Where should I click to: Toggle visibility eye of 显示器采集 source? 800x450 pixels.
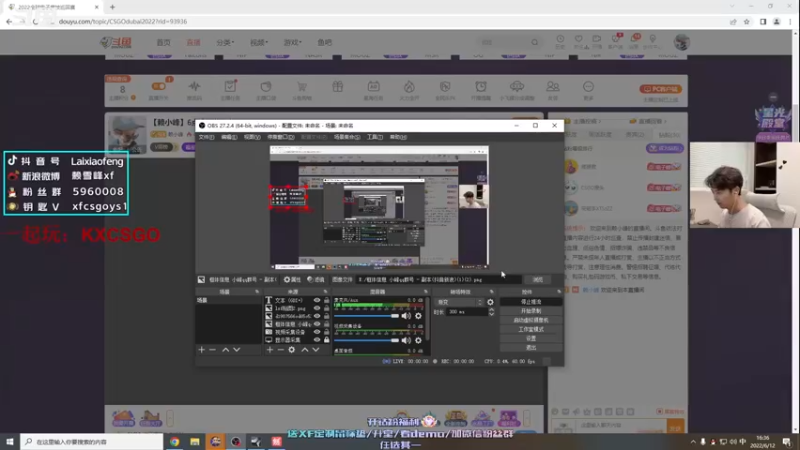tap(317, 340)
